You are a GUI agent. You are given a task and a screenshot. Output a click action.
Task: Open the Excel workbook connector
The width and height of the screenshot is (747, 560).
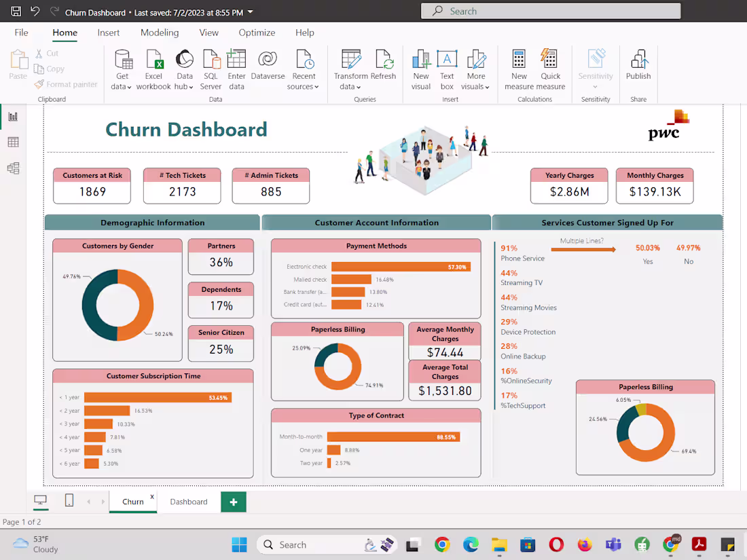pyautogui.click(x=153, y=68)
